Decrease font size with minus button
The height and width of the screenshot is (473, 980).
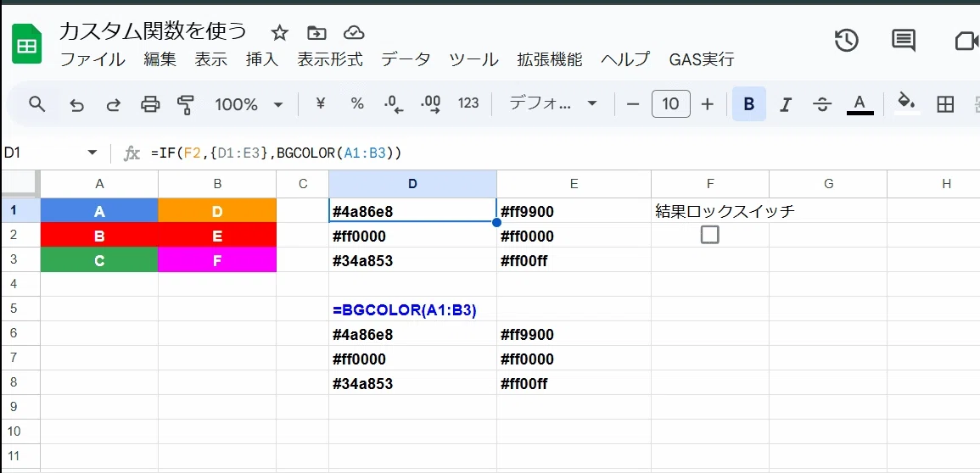point(632,104)
